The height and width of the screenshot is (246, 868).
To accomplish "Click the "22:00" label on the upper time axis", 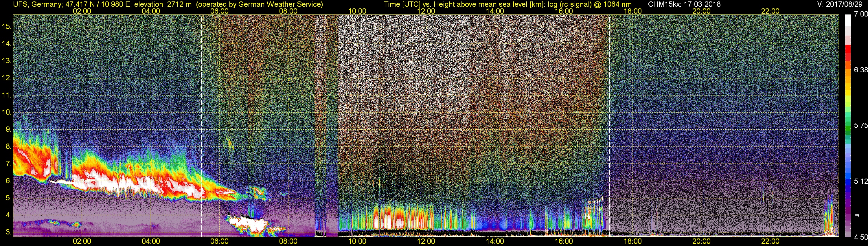I will [x=770, y=11].
